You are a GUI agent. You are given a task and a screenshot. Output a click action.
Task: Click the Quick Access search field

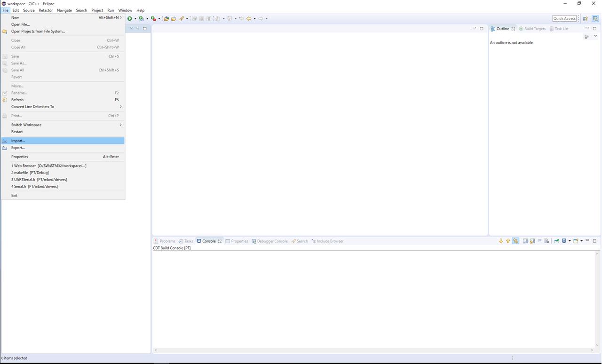(564, 18)
